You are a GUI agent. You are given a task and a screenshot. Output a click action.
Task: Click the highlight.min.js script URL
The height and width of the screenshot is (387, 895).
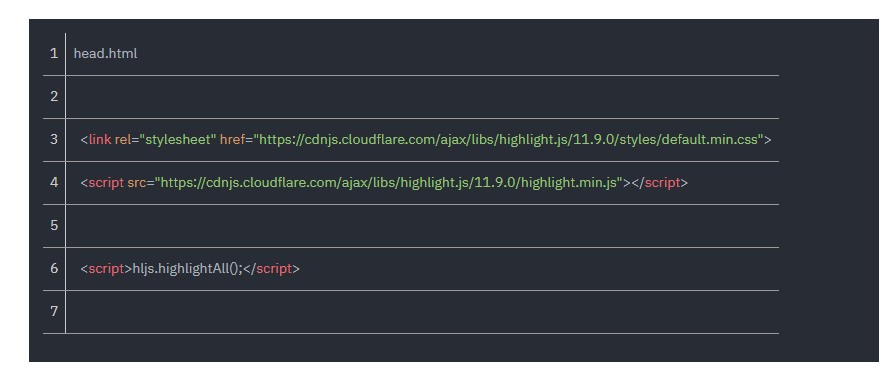click(389, 182)
